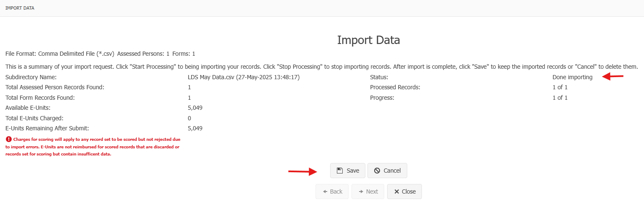Click the Done importing status text

572,77
